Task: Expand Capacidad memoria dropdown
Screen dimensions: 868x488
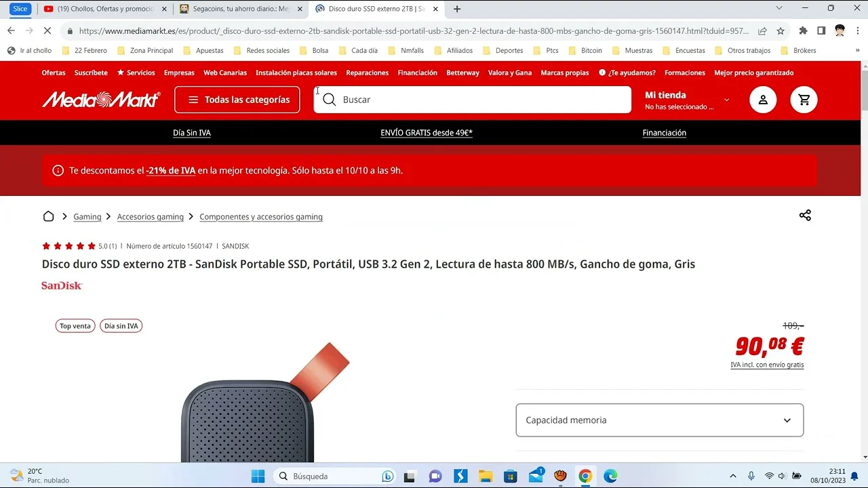Action: [660, 420]
